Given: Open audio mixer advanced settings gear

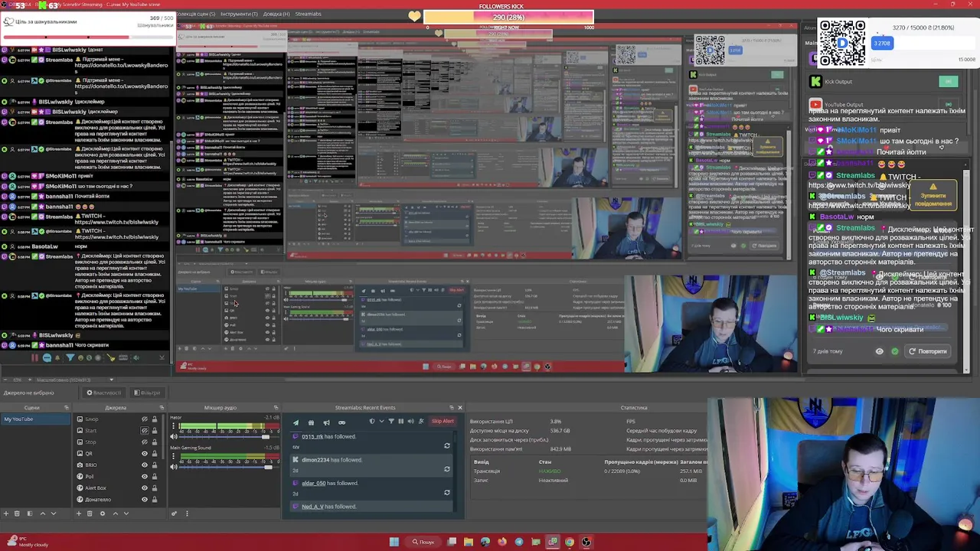Looking at the screenshot, I should (x=174, y=514).
